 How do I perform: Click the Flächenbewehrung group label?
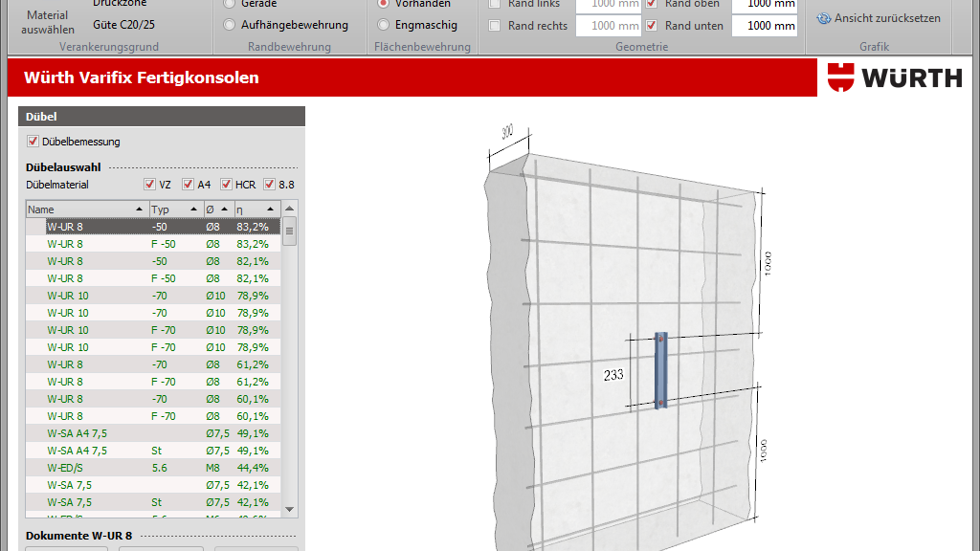point(422,47)
